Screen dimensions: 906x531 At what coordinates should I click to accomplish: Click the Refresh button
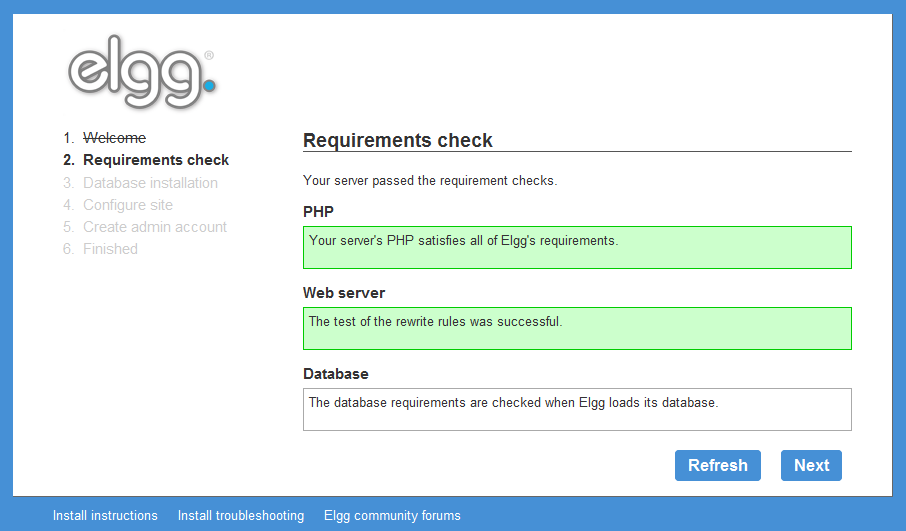point(718,465)
